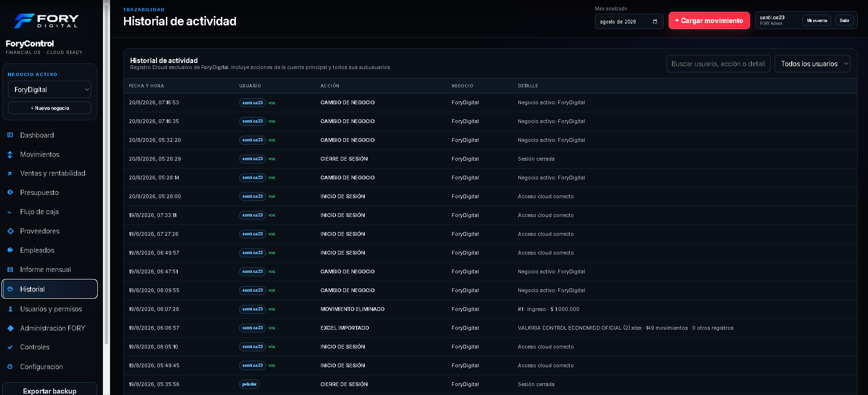Click the Presupuesto sidebar icon
Screen dimensions: 868x395
[10, 193]
